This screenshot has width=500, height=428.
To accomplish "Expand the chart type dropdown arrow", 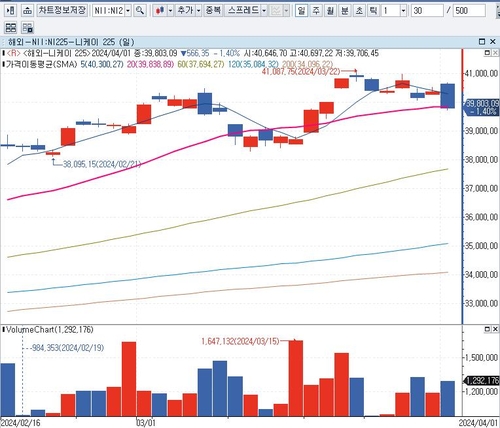I will (x=170, y=11).
